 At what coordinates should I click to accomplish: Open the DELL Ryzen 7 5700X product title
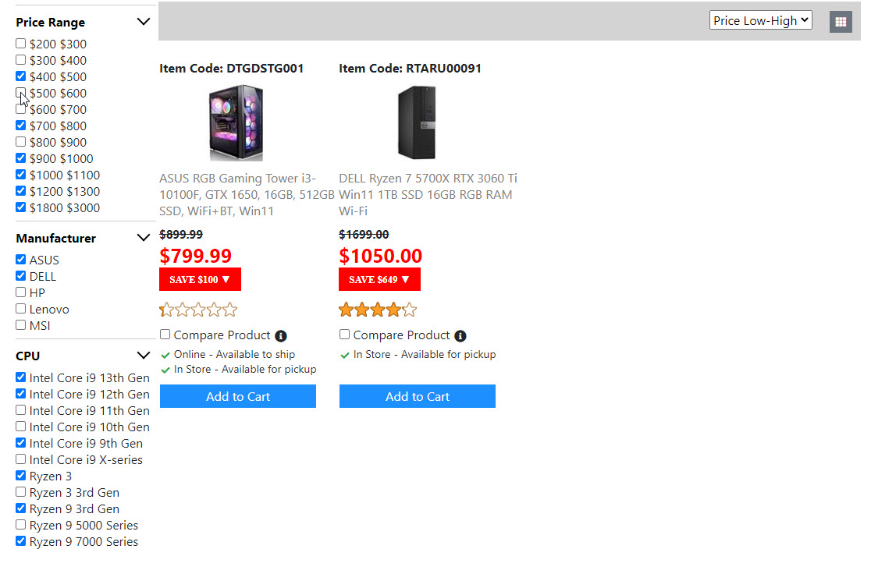428,195
